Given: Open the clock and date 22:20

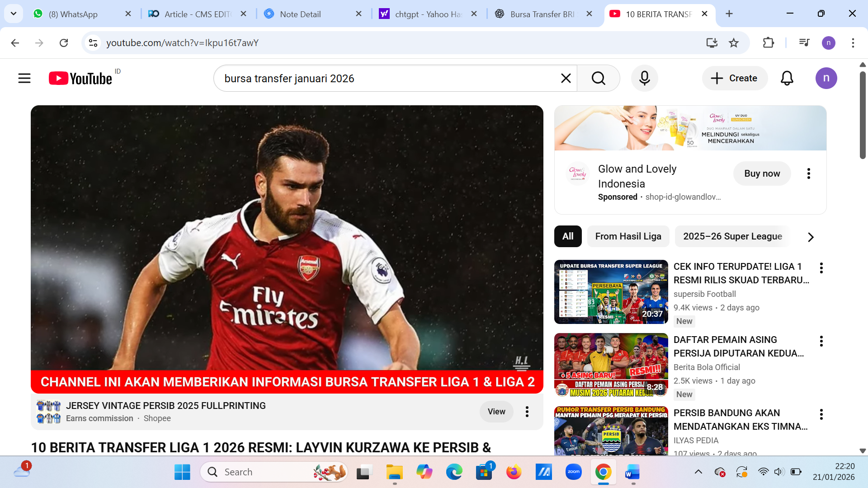Looking at the screenshot, I should [x=834, y=472].
